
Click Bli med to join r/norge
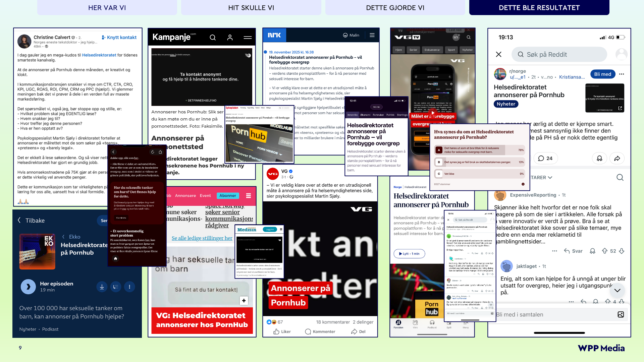602,74
